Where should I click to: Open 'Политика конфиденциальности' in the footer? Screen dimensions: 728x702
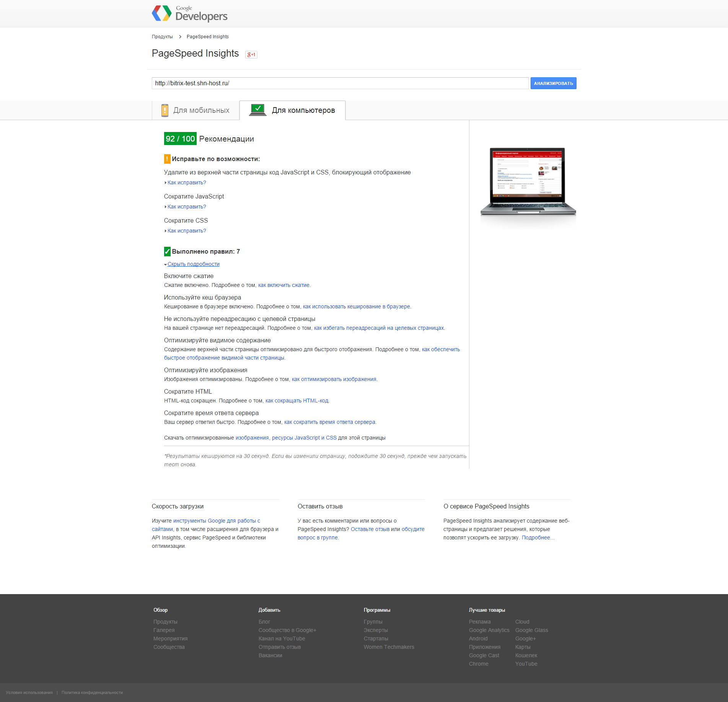coord(92,693)
